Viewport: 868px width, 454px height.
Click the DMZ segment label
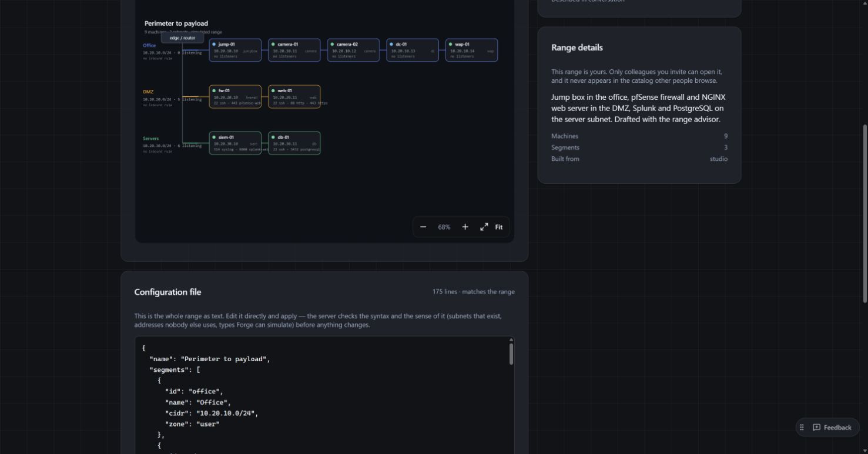pos(148,92)
